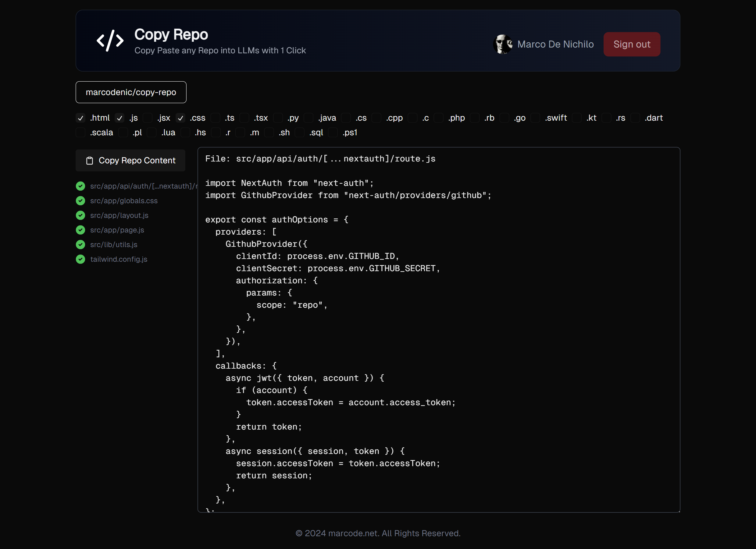Click the green check beside nextauth route file

[80, 186]
